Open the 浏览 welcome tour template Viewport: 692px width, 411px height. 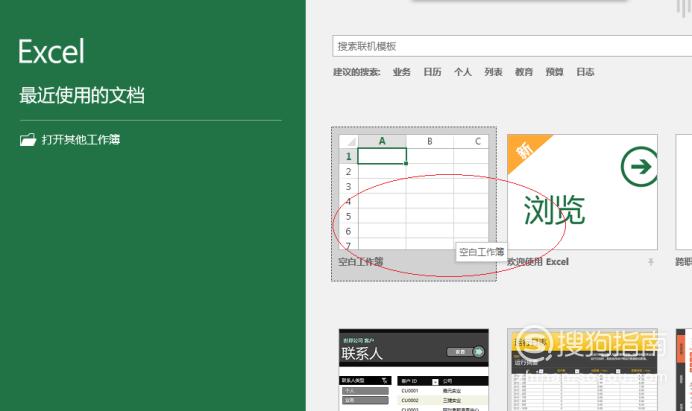click(x=582, y=192)
